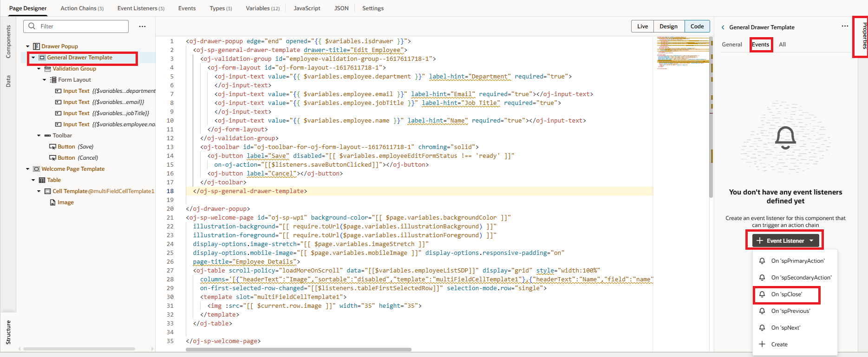868x357 pixels.
Task: Click the Drawer Popup component icon
Action: tap(36, 46)
